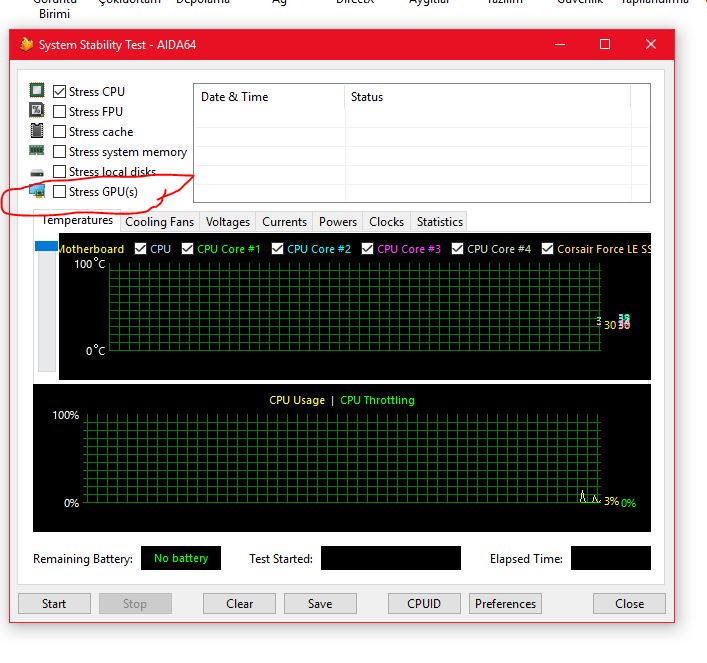This screenshot has width=707, height=663.
Task: Click the disk drive icon beside Stress local disks
Action: (x=37, y=173)
